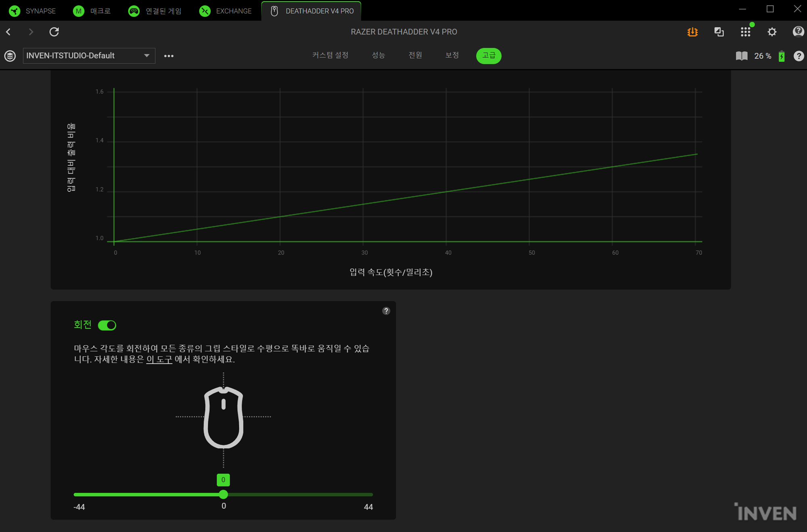Maximize the Synapse window
This screenshot has height=532, width=807.
(770, 9)
